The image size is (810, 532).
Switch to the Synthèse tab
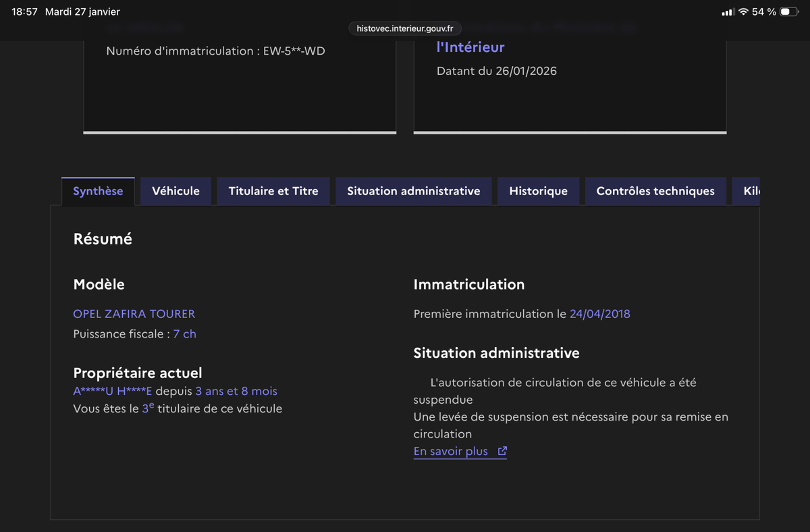pyautogui.click(x=98, y=191)
